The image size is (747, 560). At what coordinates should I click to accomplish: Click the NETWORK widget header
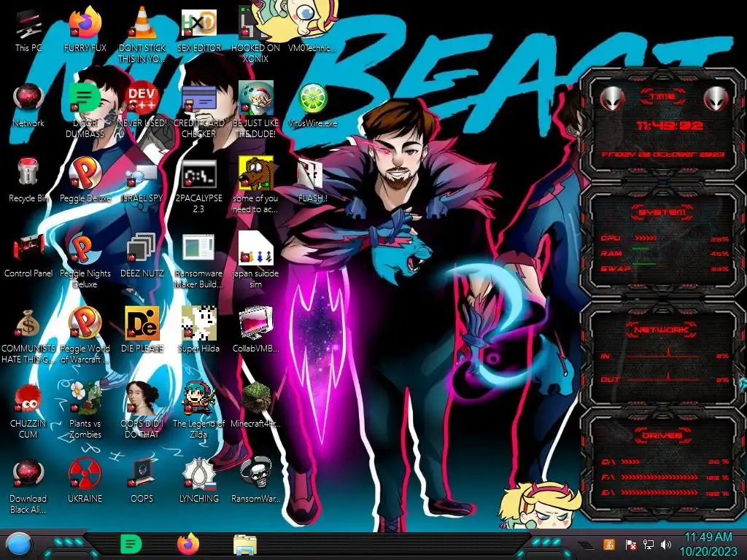[x=661, y=330]
